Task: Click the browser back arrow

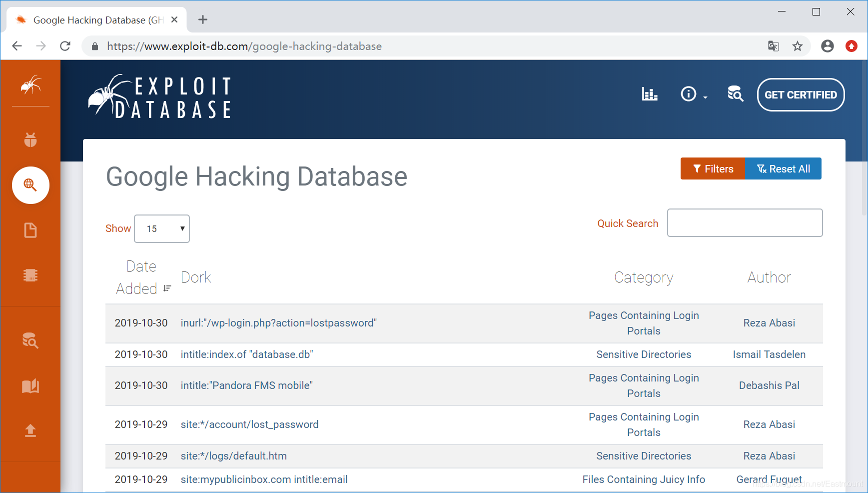Action: point(17,46)
